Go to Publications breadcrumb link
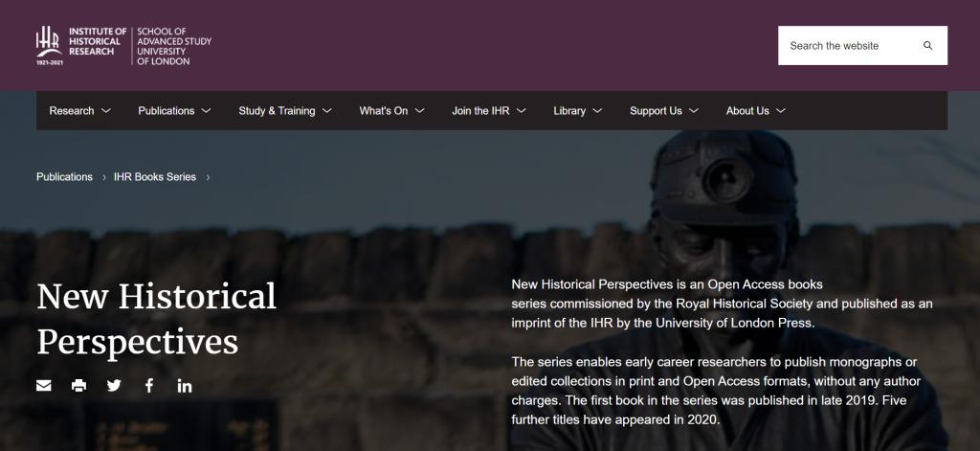980x451 pixels. (x=64, y=177)
